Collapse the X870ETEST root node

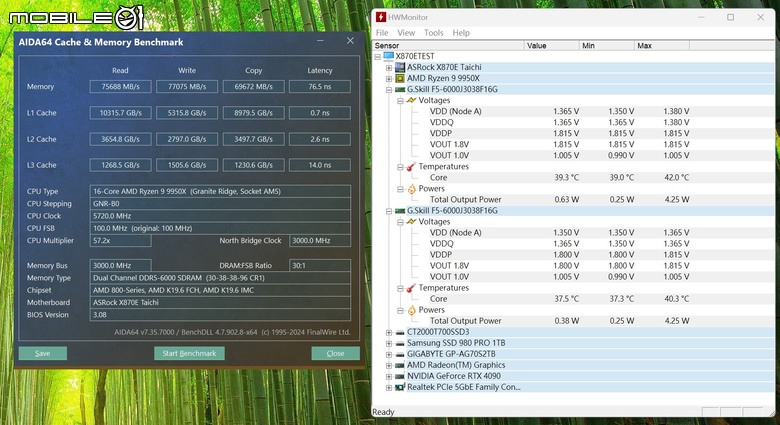click(378, 56)
